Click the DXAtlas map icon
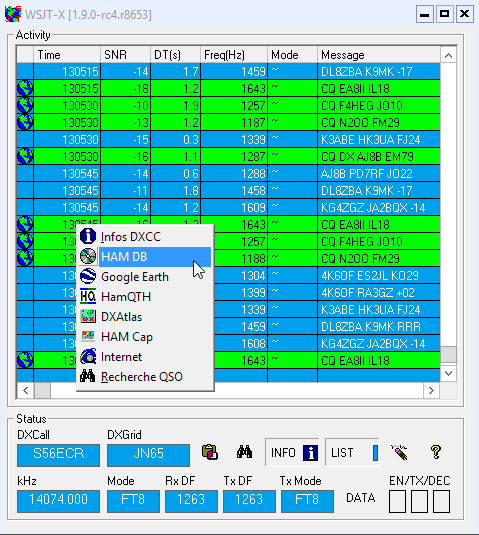 88,316
